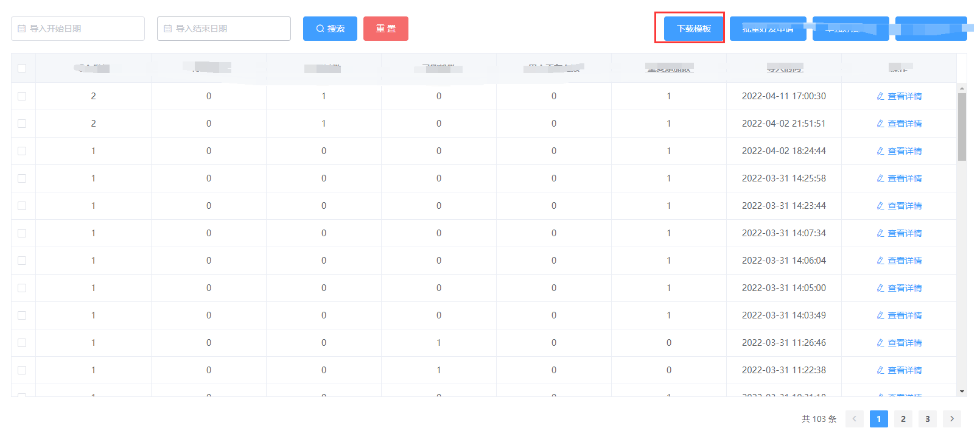This screenshot has width=980, height=439.
Task: Click edit icon in 2022-03-31 14:23:44 row
Action: tap(880, 206)
